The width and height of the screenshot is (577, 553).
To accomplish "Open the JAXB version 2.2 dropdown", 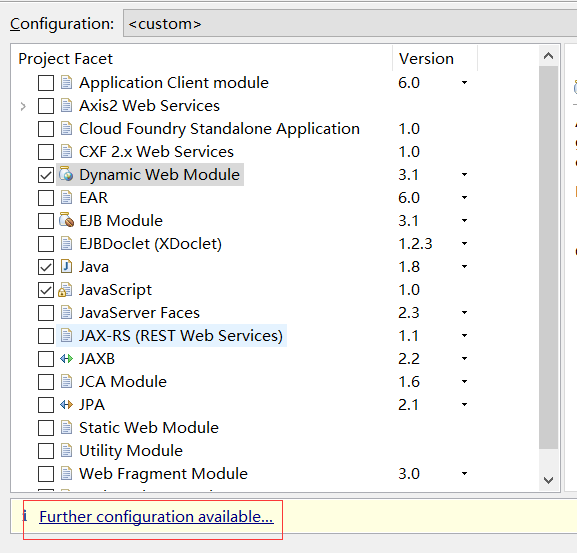I will coord(464,358).
